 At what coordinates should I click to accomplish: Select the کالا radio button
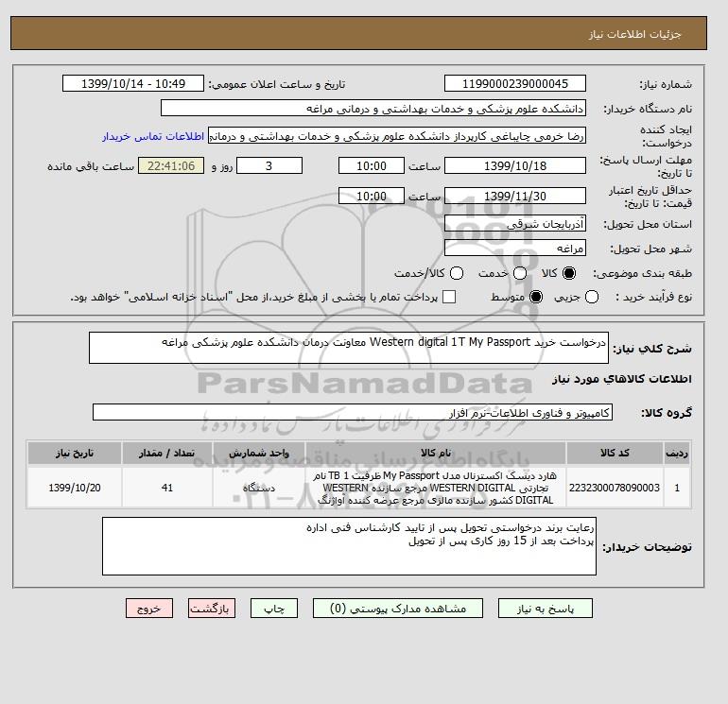(x=569, y=273)
